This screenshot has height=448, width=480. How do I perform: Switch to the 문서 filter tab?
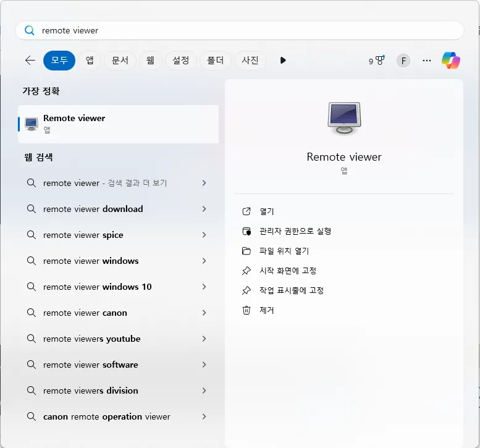(x=120, y=61)
